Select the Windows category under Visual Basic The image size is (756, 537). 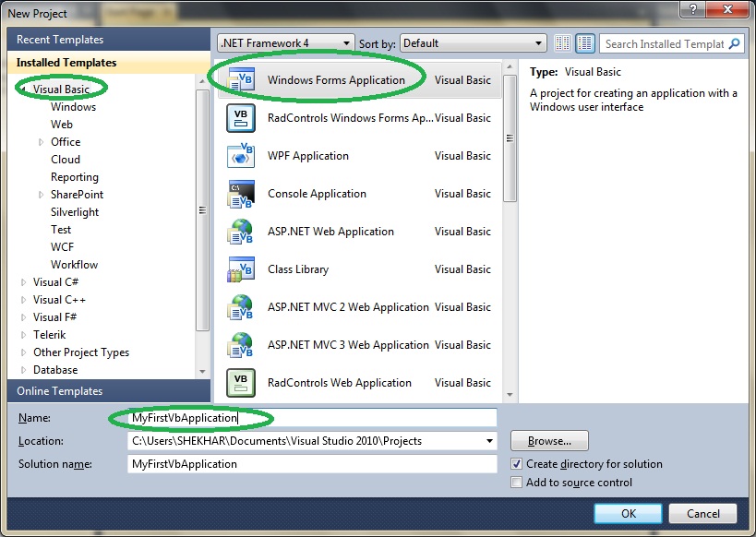pos(73,106)
